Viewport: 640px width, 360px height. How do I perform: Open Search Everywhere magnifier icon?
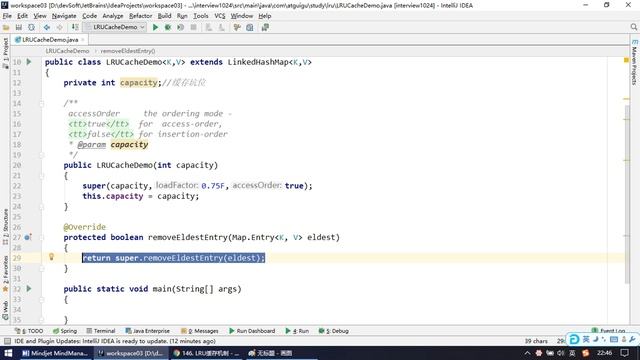tap(633, 27)
